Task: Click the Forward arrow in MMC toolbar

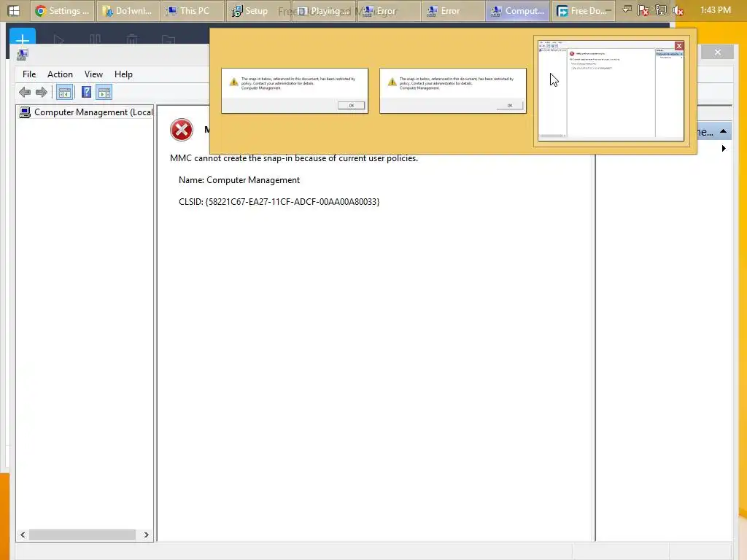Action: tap(42, 93)
